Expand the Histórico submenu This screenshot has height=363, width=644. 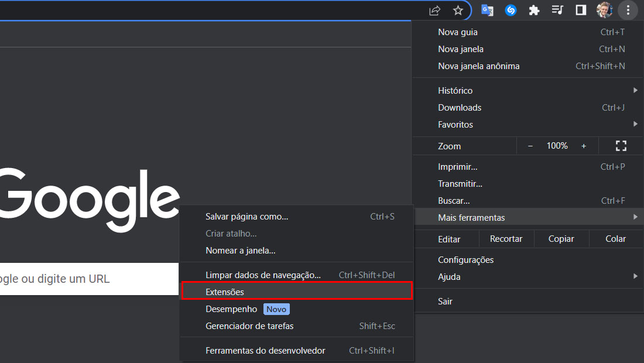point(528,90)
